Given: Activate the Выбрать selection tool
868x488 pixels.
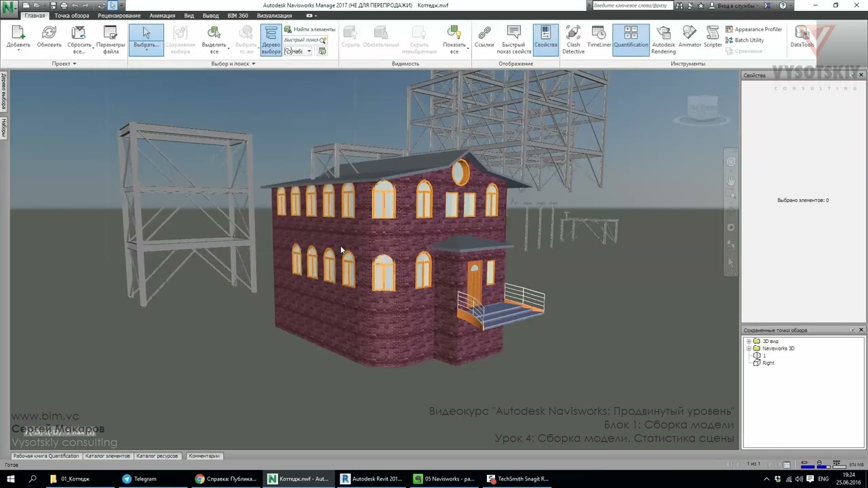Looking at the screenshot, I should coord(146,39).
